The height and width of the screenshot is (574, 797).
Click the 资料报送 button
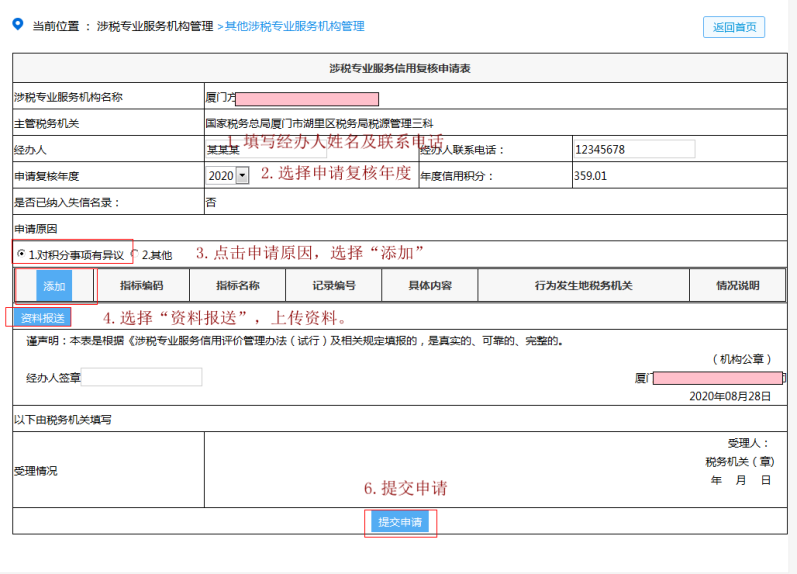[x=42, y=318]
